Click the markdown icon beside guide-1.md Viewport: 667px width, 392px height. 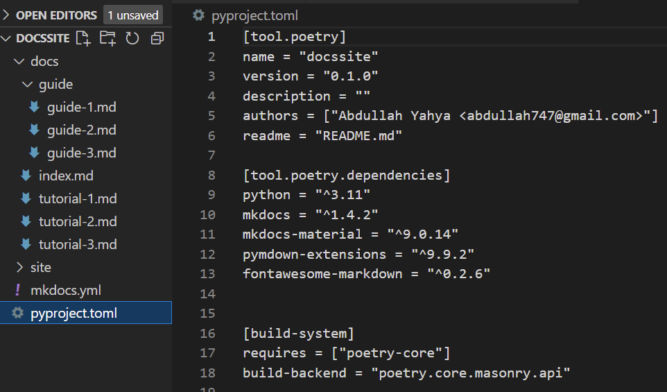tap(34, 107)
